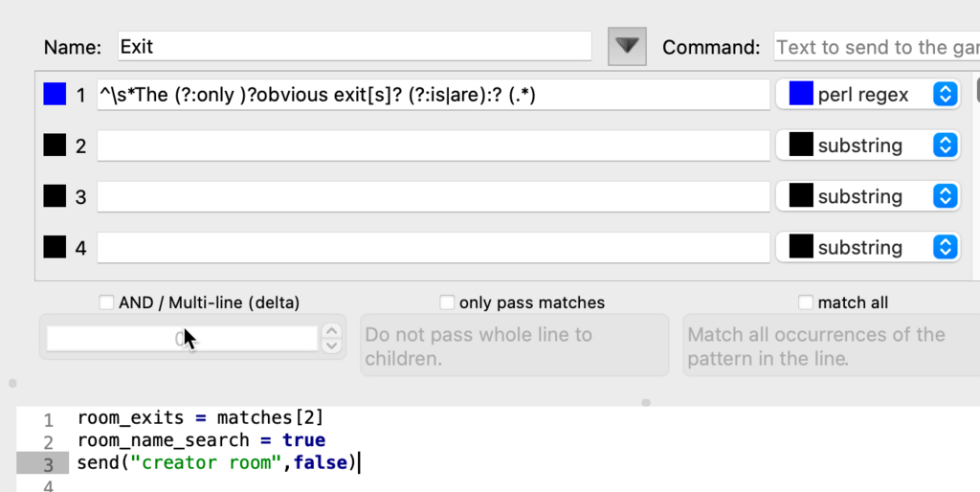
Task: Check the match all option
Action: pos(806,302)
